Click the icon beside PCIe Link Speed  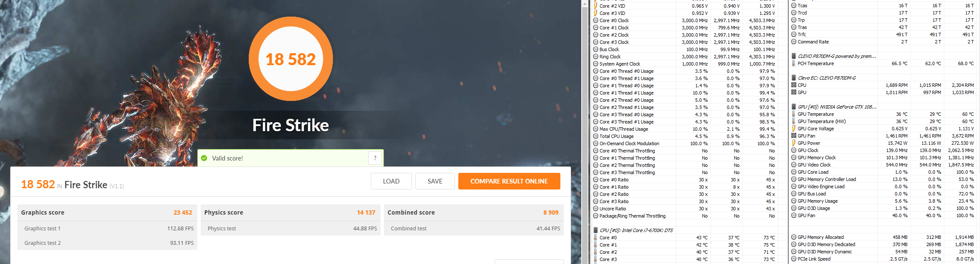tap(794, 259)
